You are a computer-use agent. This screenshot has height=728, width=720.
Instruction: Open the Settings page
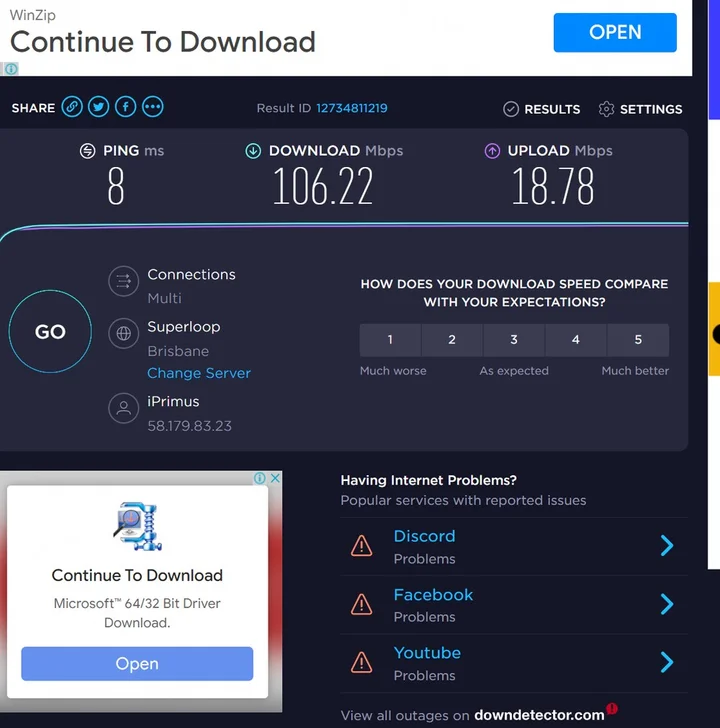(x=640, y=109)
